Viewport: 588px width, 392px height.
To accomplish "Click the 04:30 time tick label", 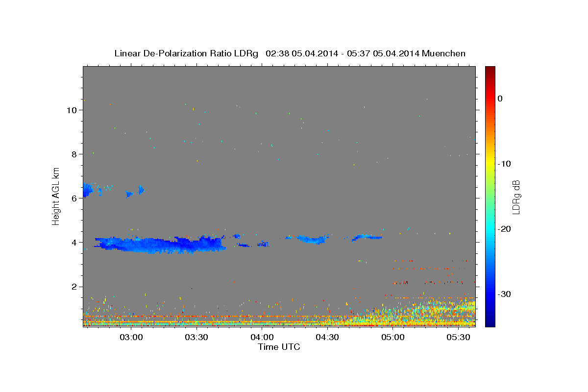I will (x=327, y=337).
